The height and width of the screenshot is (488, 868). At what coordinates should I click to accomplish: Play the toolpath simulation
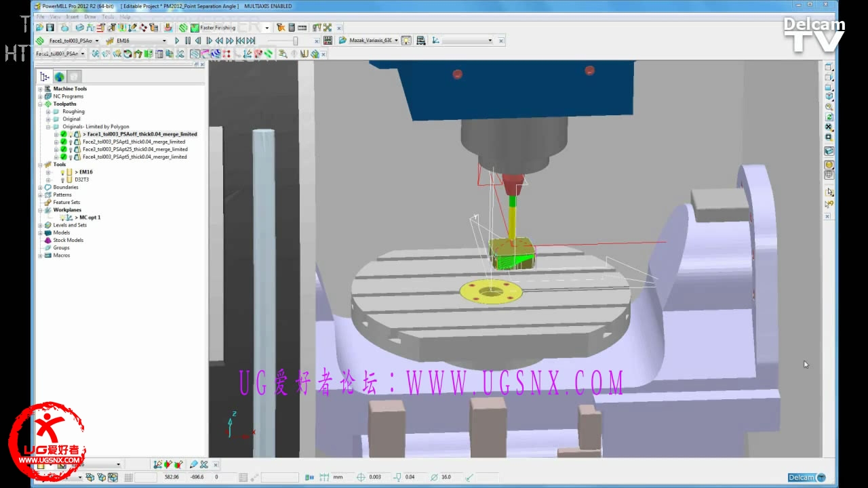(177, 41)
